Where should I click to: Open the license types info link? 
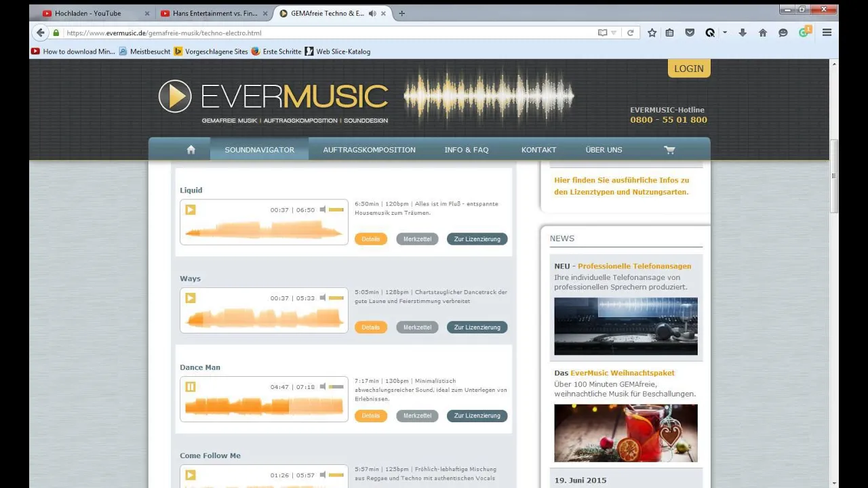click(621, 186)
